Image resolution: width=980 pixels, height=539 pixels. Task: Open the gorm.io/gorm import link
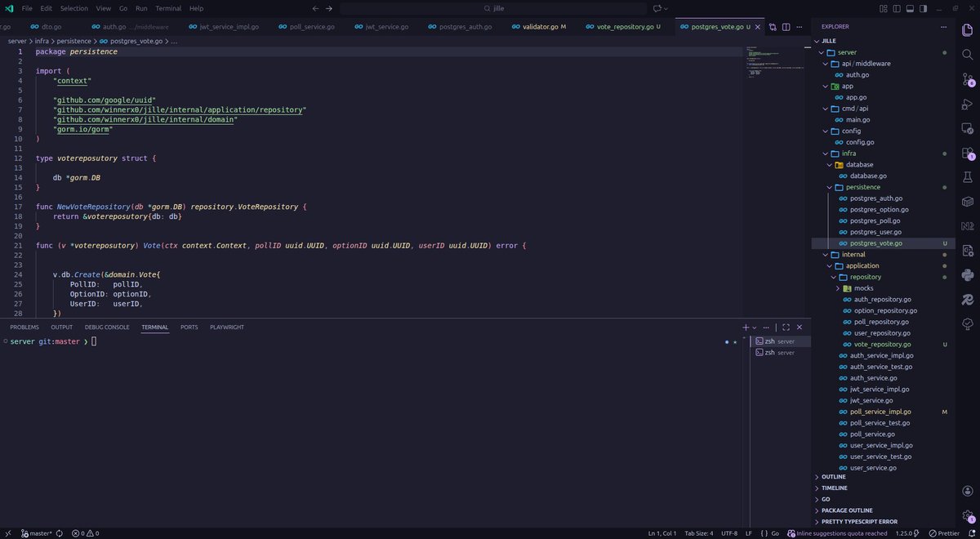click(x=83, y=129)
